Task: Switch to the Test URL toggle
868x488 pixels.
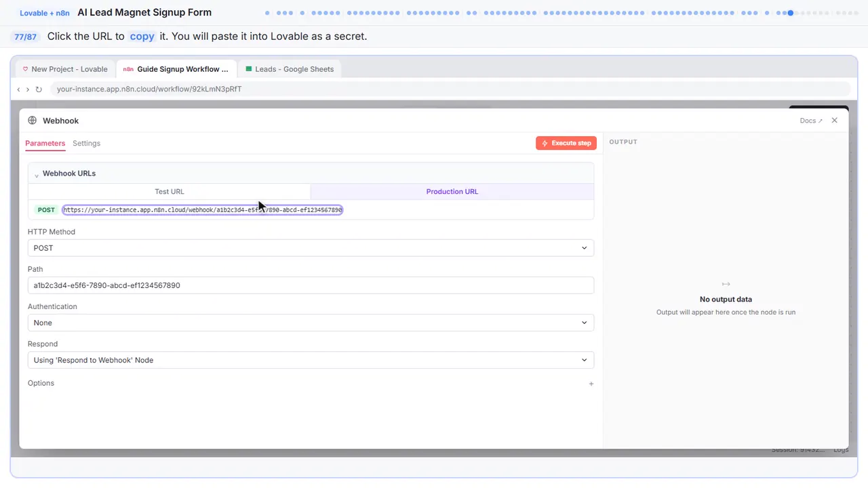Action: 170,192
